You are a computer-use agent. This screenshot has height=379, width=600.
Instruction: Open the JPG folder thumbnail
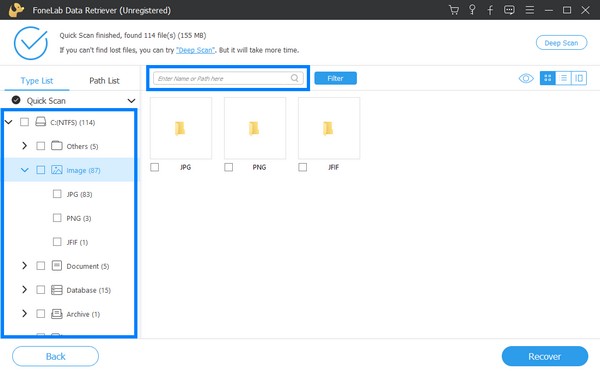pos(181,128)
